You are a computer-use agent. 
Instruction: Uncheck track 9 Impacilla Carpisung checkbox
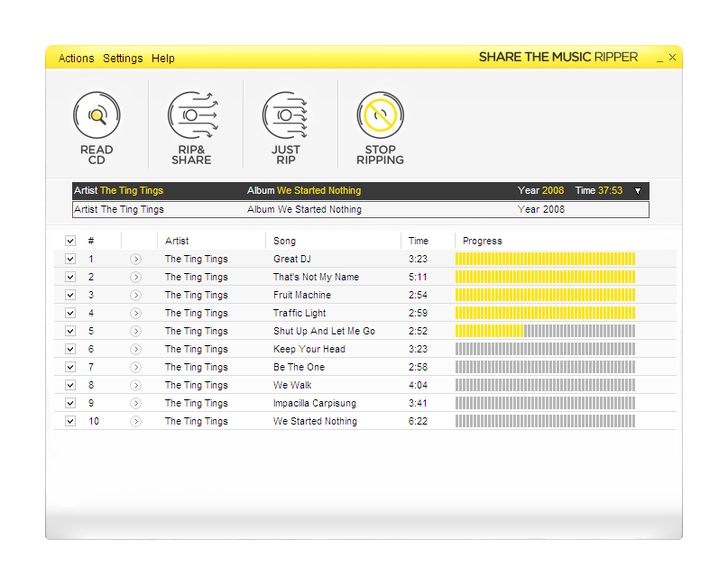click(x=70, y=403)
